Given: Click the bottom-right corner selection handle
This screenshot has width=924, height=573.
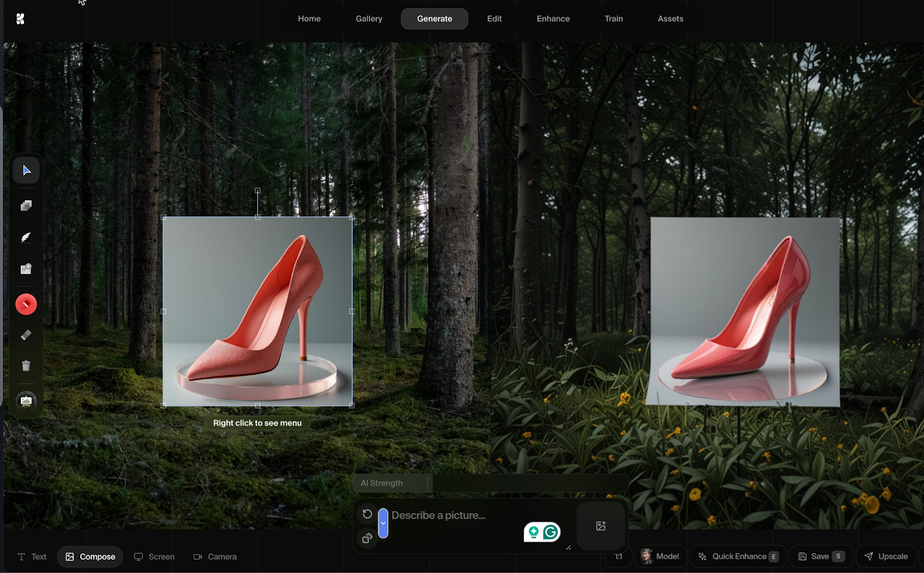Looking at the screenshot, I should click(352, 405).
